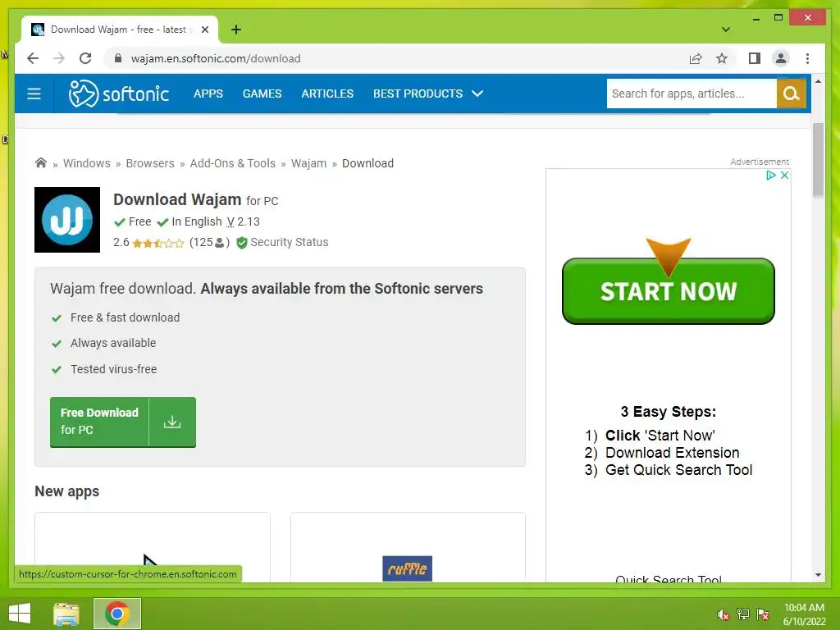Go back with the browser back arrow
This screenshot has height=630, width=840.
[x=33, y=58]
